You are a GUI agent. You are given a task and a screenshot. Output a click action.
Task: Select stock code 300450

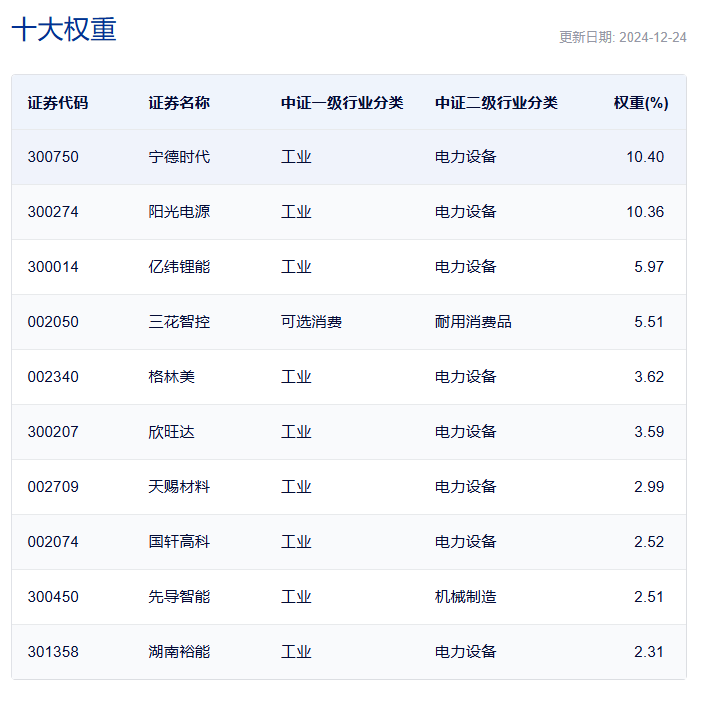[53, 597]
